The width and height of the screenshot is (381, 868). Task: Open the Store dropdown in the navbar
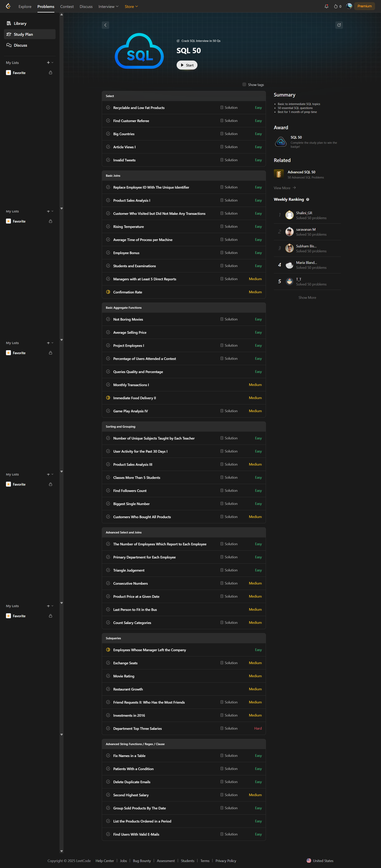tap(131, 6)
